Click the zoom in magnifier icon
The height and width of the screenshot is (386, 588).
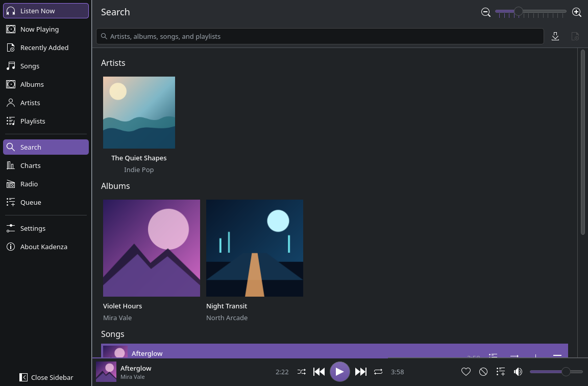tap(577, 12)
